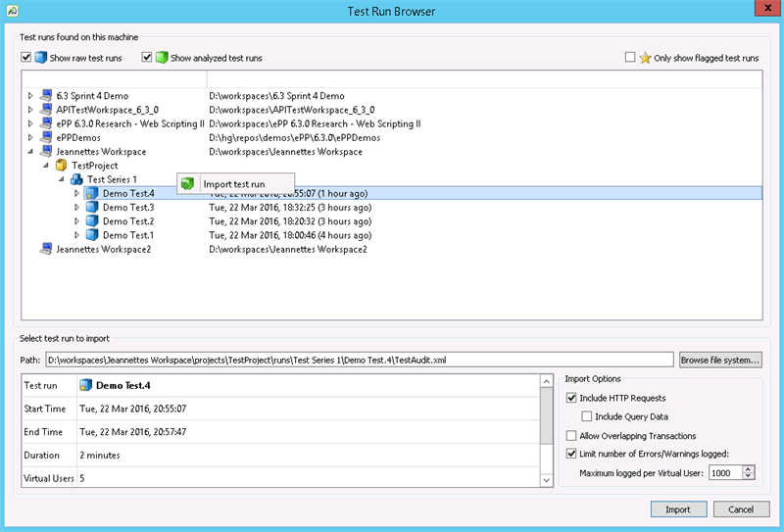This screenshot has width=784, height=532.
Task: Click the Demo Test.3 blue cube icon
Action: (92, 208)
